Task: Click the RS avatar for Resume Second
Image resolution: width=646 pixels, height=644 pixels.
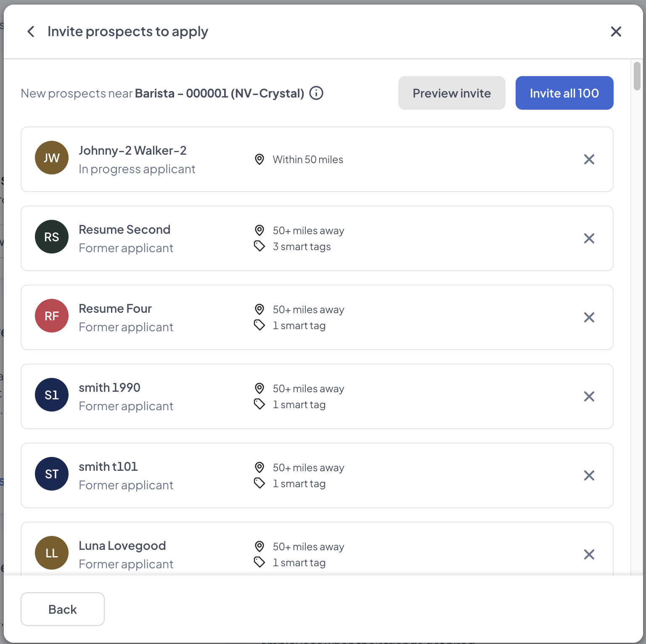Action: click(52, 237)
